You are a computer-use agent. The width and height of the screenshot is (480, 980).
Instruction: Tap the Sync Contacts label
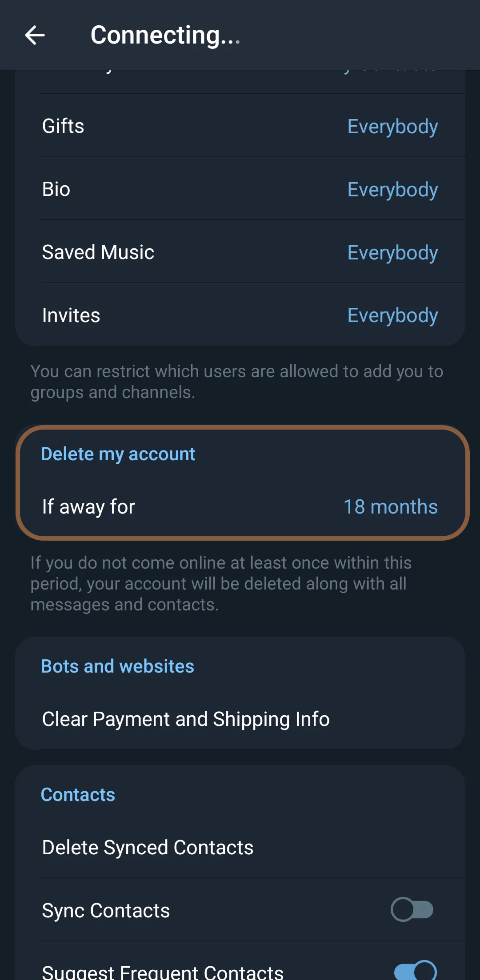point(106,911)
